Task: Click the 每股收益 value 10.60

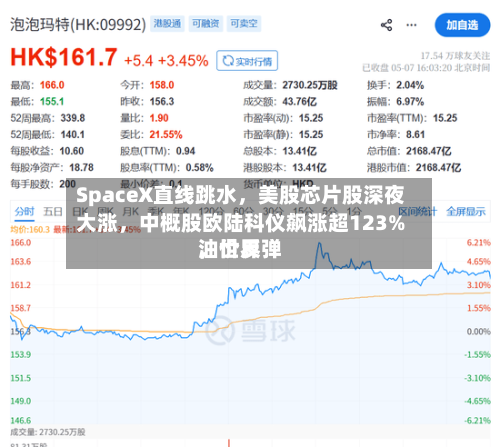Action: [x=71, y=151]
